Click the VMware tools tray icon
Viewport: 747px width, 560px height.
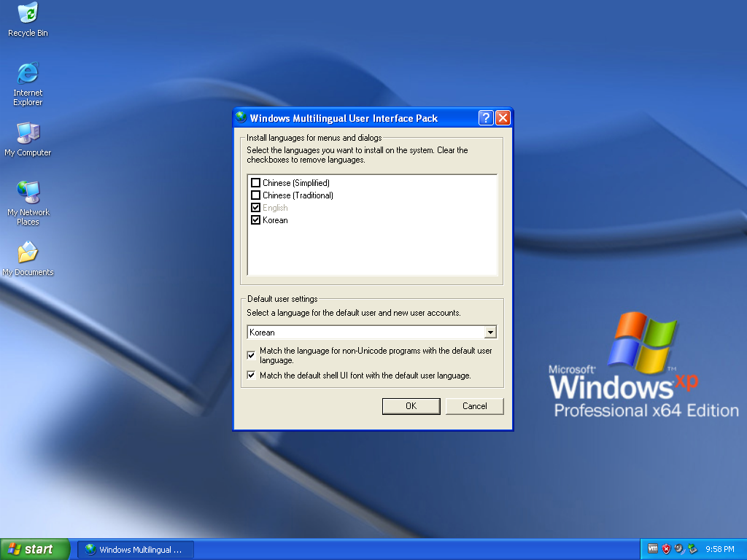pos(653,548)
